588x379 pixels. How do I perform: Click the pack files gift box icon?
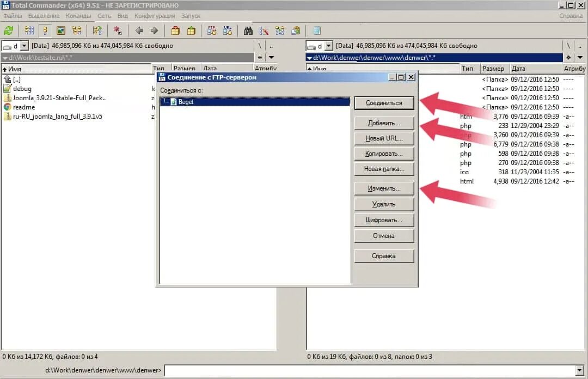pyautogui.click(x=175, y=30)
